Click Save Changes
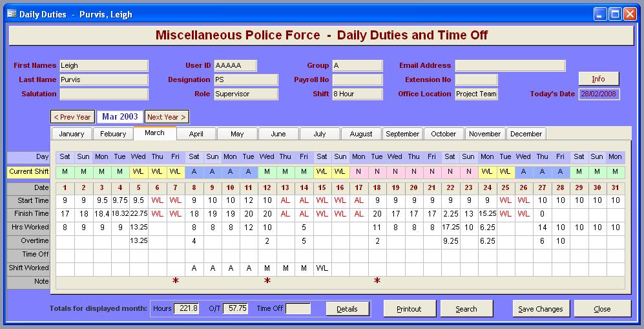The image size is (644, 329). pyautogui.click(x=541, y=309)
